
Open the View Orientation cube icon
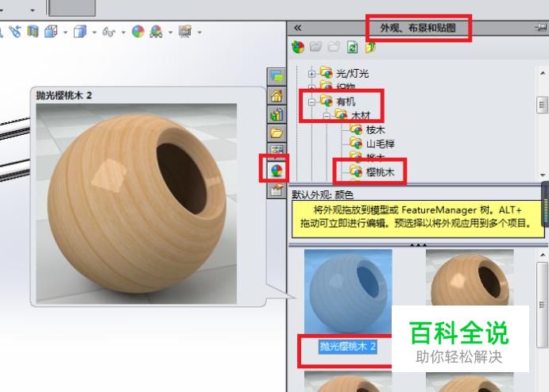point(51,32)
